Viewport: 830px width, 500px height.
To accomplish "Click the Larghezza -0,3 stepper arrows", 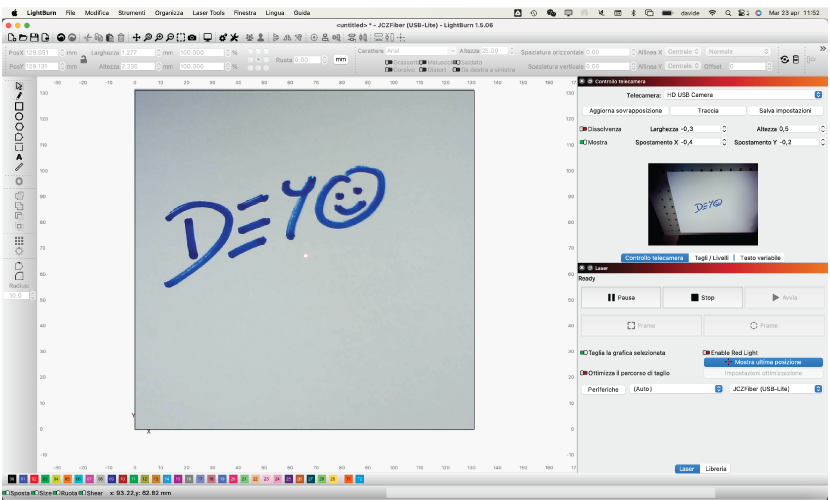I will point(724,129).
